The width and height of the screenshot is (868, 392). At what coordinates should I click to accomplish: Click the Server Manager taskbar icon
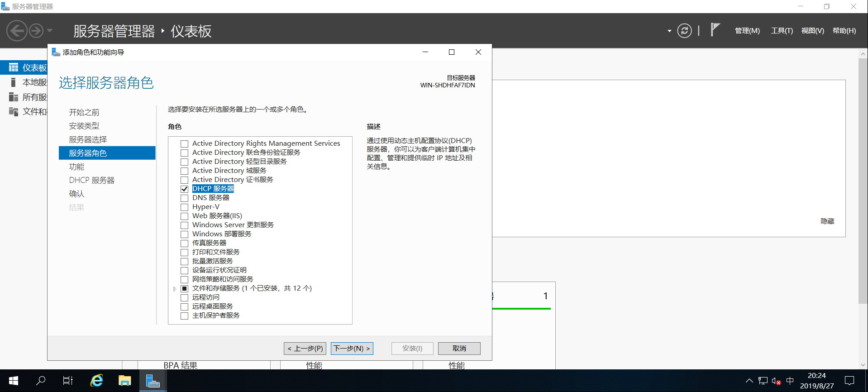tap(153, 381)
